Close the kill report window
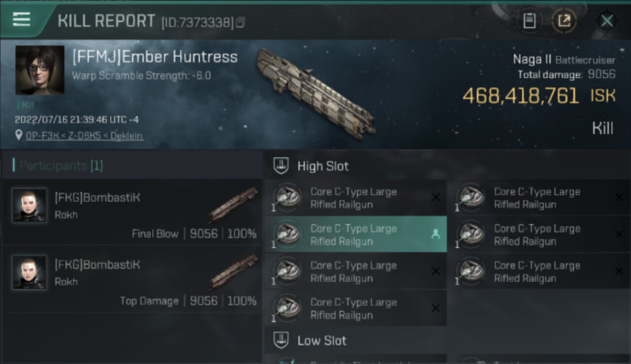Image resolution: width=631 pixels, height=364 pixels. 607,21
